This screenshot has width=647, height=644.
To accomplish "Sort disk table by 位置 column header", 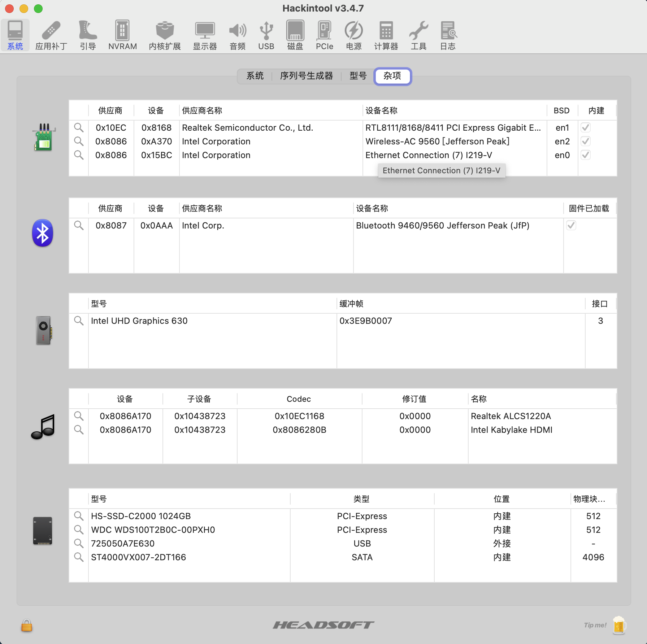I will tap(502, 499).
